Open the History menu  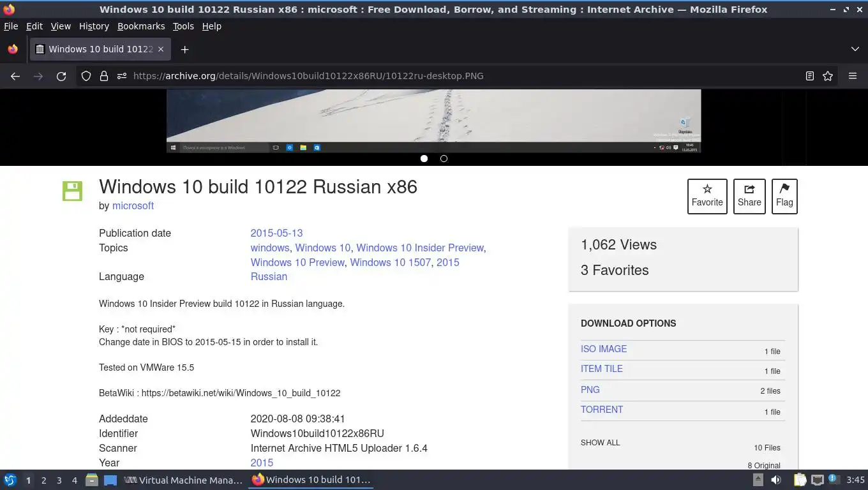94,26
